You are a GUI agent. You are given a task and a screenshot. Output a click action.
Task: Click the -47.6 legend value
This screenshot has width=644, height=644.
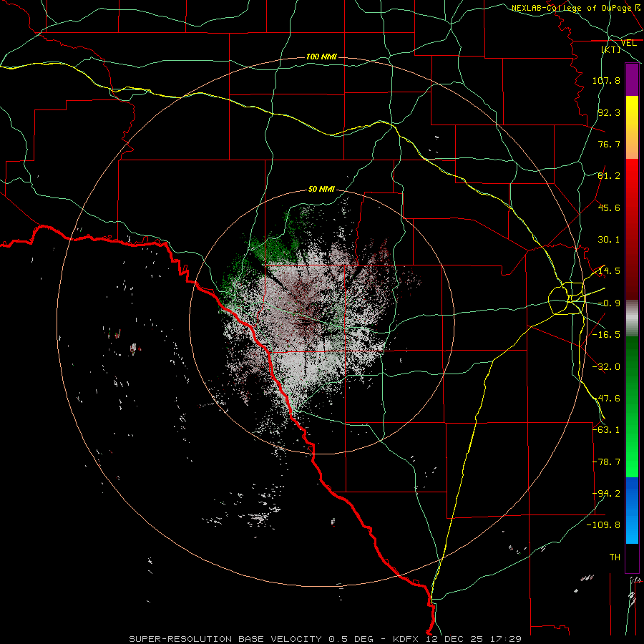click(606, 399)
